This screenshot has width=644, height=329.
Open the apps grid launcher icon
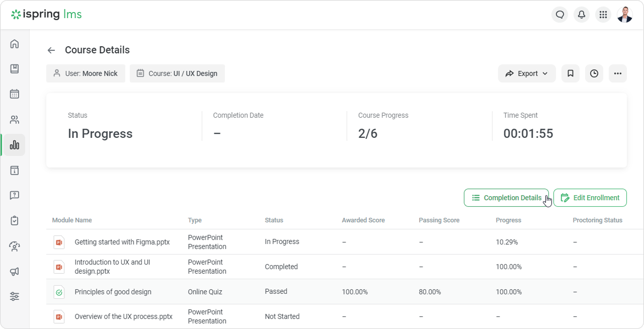603,15
